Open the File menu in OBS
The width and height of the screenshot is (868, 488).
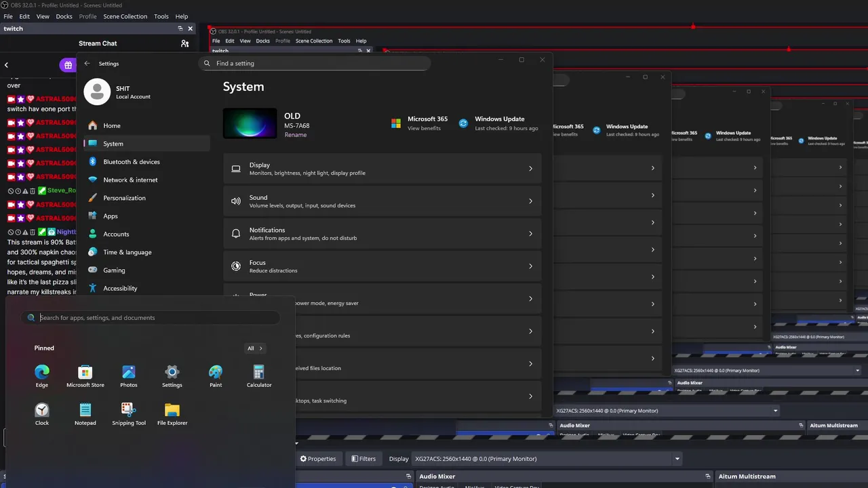coord(8,16)
